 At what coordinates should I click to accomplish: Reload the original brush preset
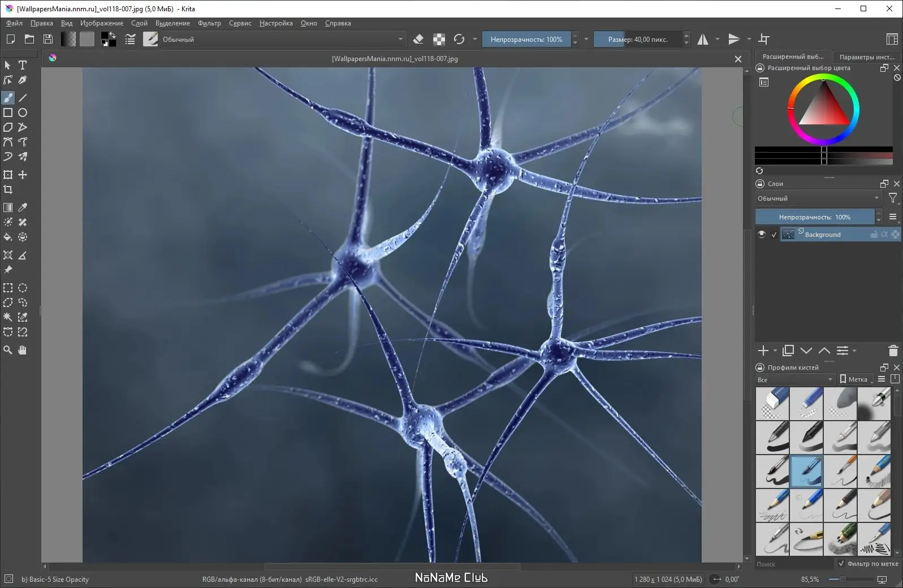tap(459, 39)
